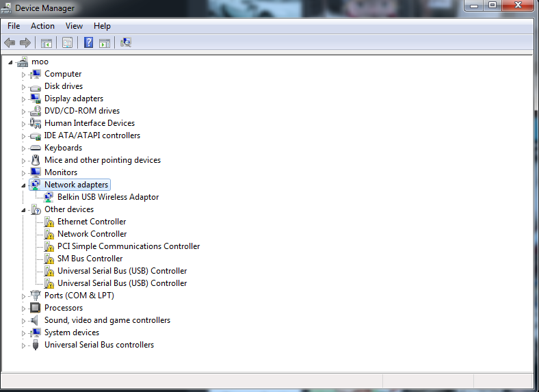Expand the Processors category

point(23,309)
